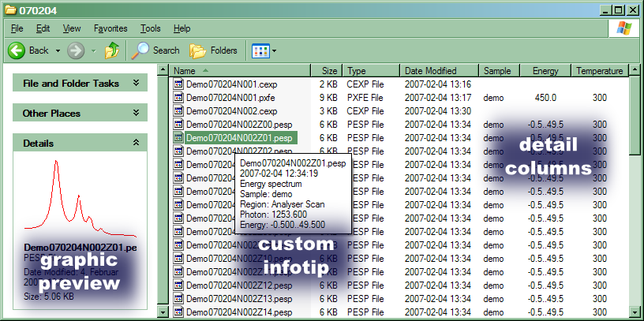Click the Back navigation arrow icon
This screenshot has height=321, width=644.
17,50
